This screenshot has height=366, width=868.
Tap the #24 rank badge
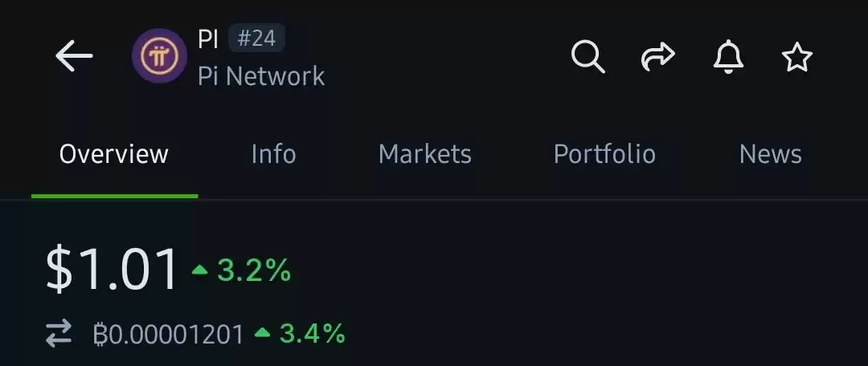point(257,39)
